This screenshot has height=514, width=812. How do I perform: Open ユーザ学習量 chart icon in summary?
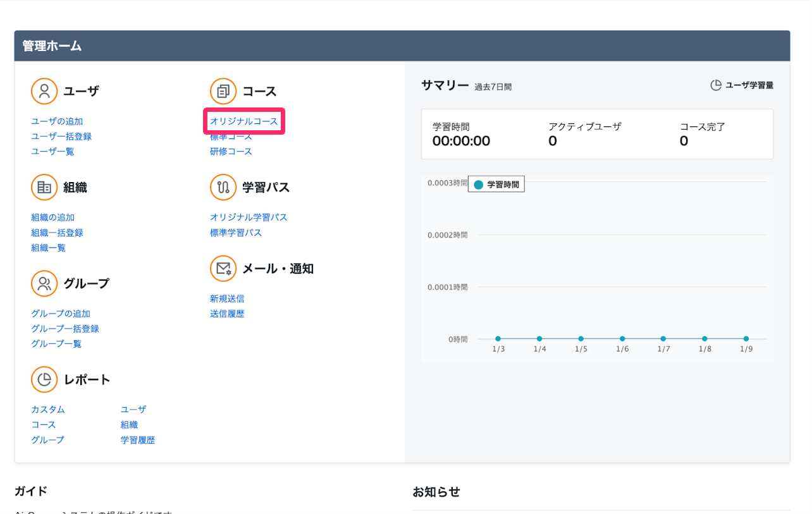[716, 85]
